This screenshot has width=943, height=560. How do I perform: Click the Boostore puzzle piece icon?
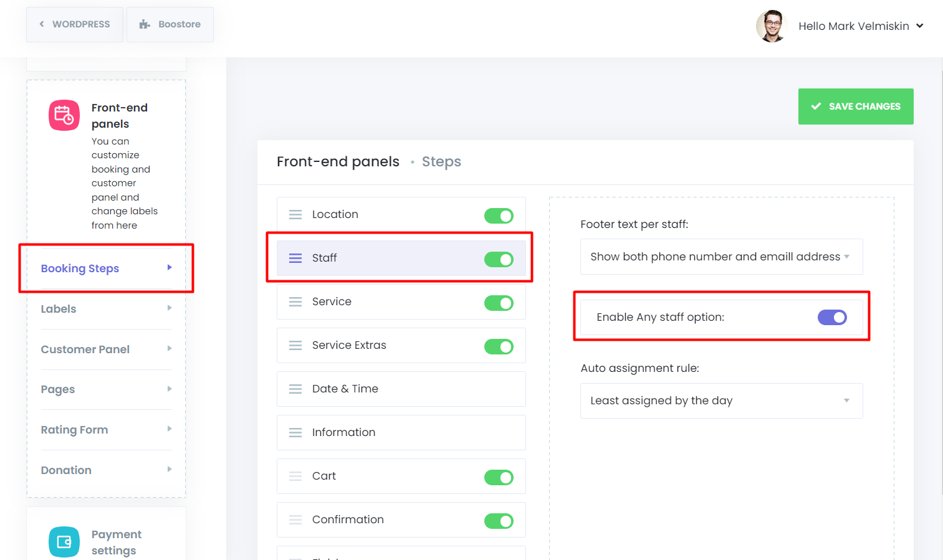[145, 24]
